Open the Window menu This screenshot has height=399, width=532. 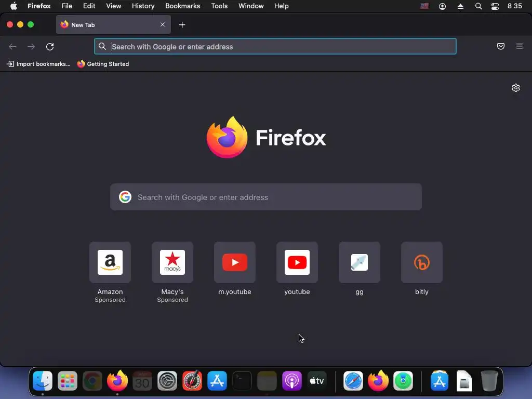coord(251,6)
